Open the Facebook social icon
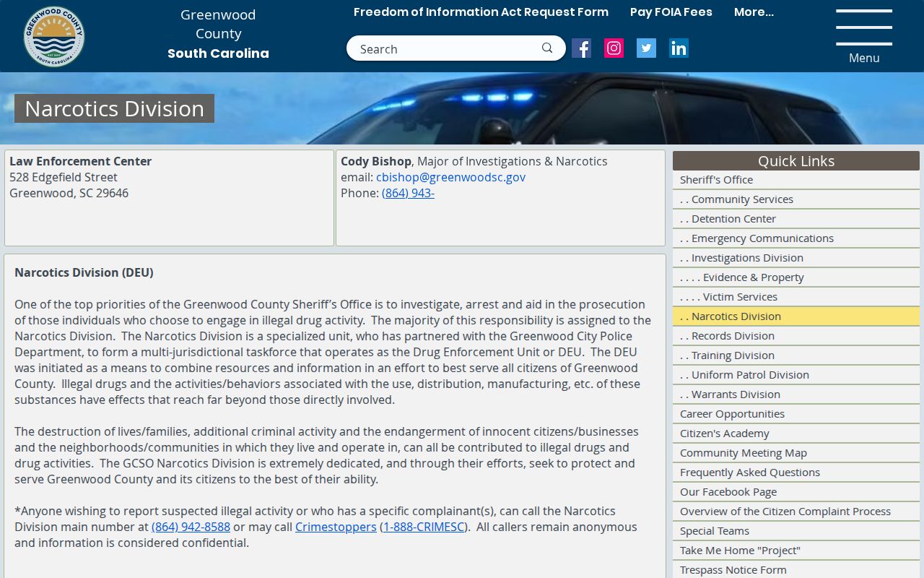Image resolution: width=924 pixels, height=578 pixels. [582, 48]
